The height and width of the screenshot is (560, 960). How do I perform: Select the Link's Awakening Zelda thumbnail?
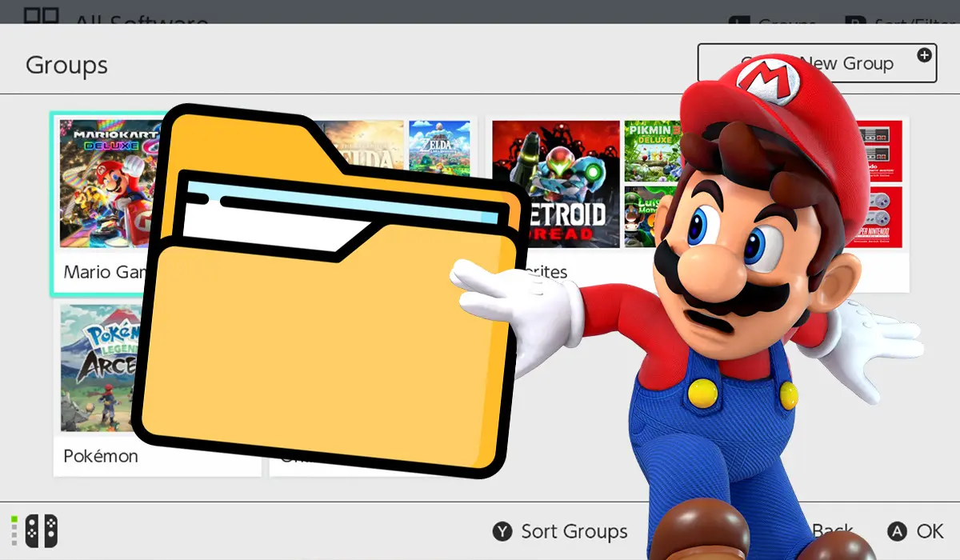439,147
